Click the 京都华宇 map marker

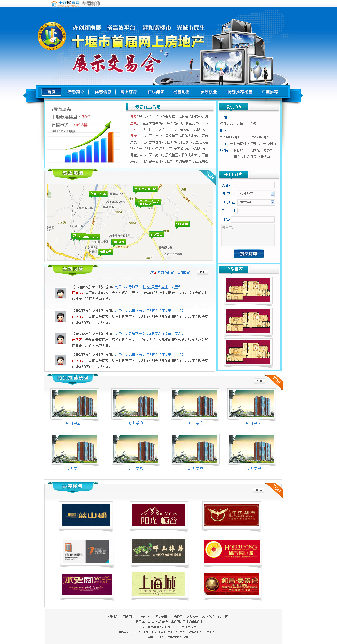(x=145, y=204)
